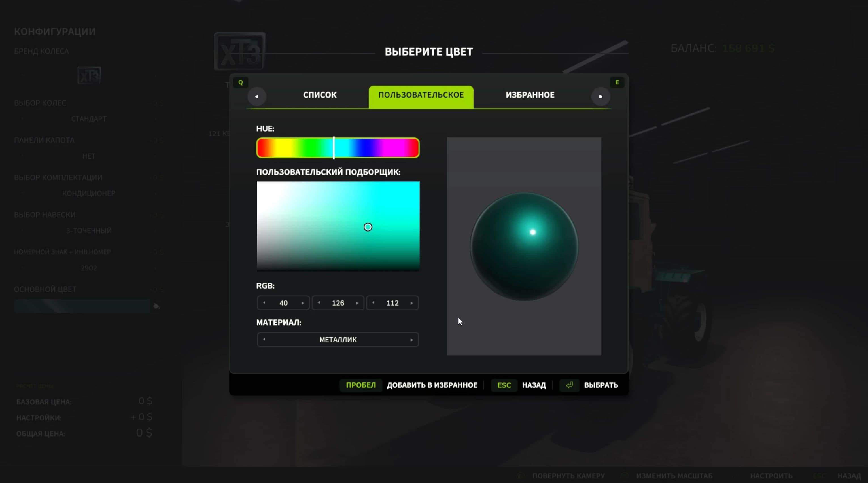Increase the green value 126 arrow

[x=357, y=303]
